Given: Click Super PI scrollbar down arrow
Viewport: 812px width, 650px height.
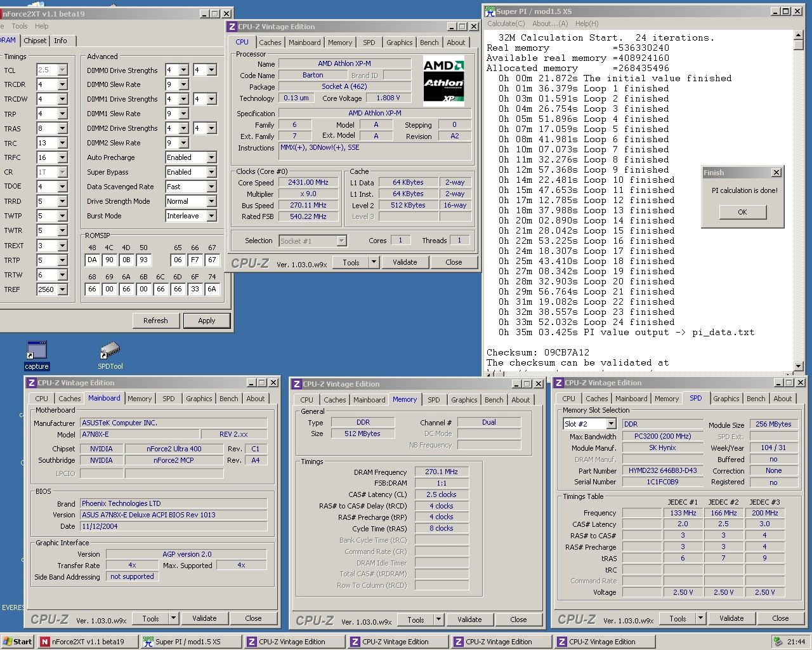Looking at the screenshot, I should 799,366.
